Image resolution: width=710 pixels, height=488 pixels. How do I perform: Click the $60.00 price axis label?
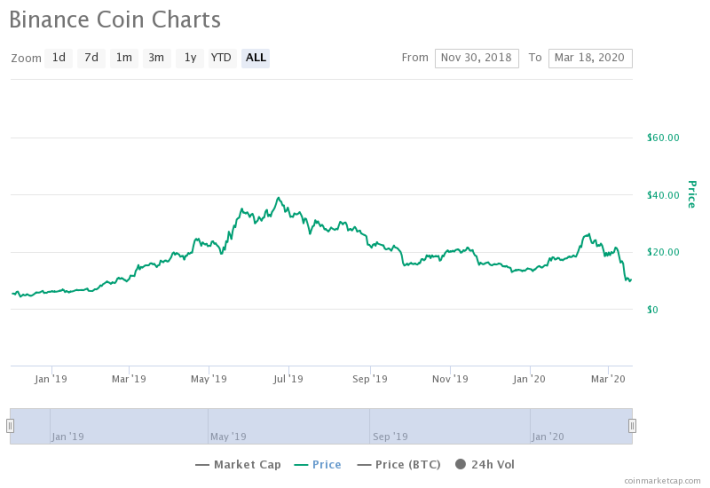(663, 138)
